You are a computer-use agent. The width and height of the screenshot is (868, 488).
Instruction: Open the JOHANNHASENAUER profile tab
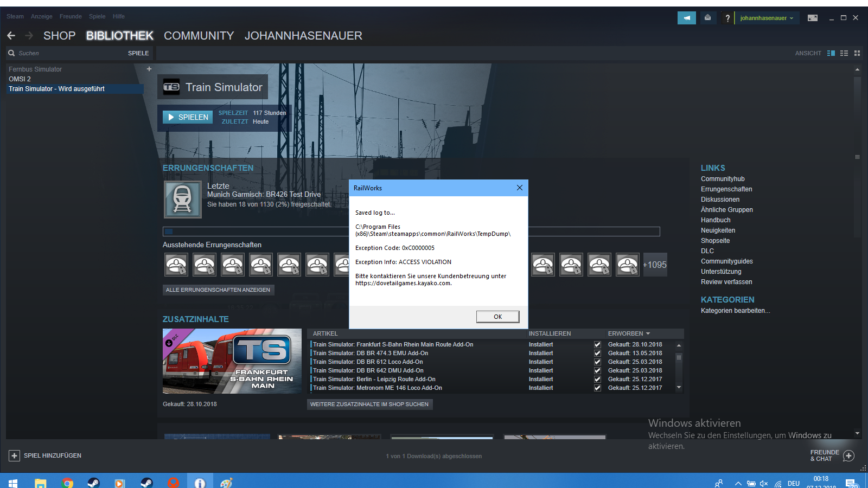point(303,36)
